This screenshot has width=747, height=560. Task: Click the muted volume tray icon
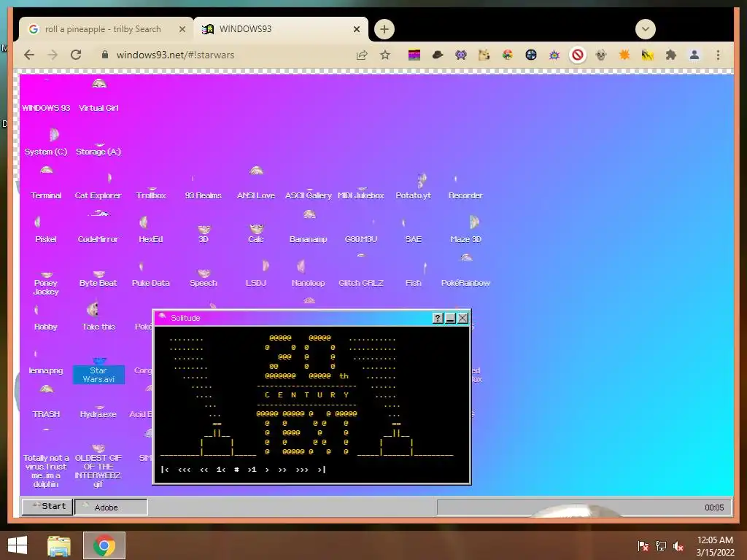pyautogui.click(x=678, y=546)
